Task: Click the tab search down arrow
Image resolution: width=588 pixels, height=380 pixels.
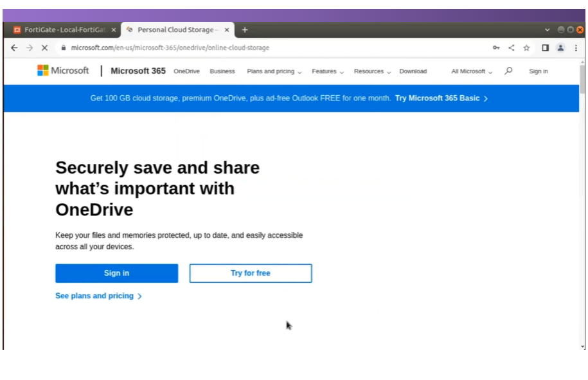Action: (x=547, y=30)
